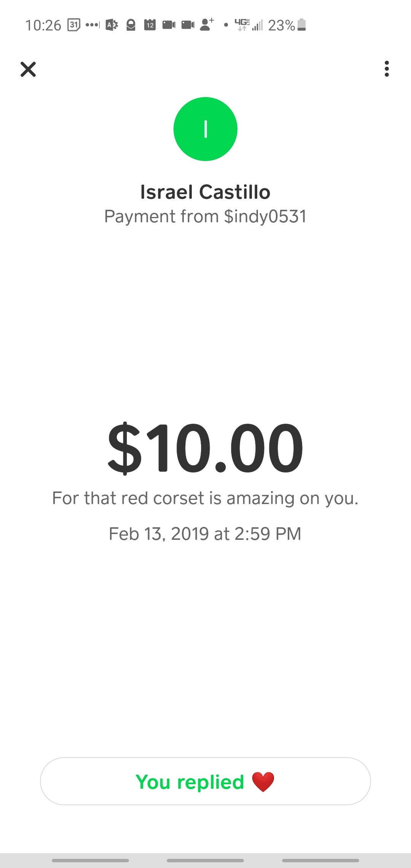
Task: Tap the add contact status icon
Action: coord(207,24)
